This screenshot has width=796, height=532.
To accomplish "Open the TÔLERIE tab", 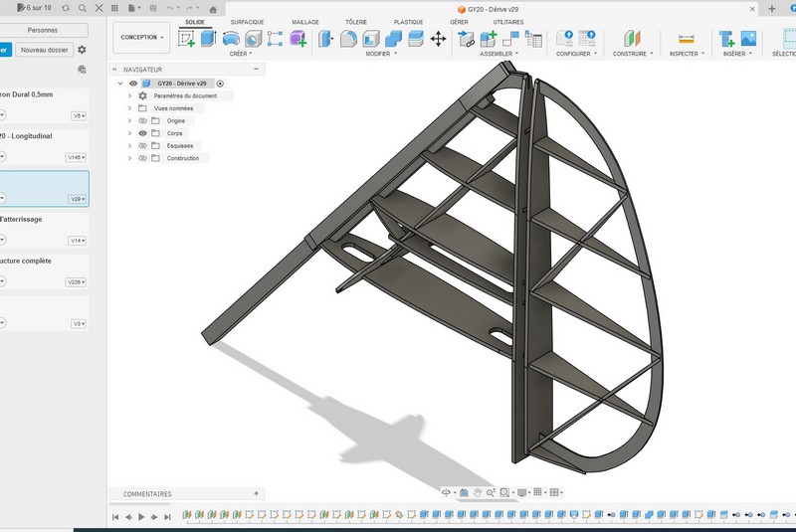I will [x=355, y=21].
